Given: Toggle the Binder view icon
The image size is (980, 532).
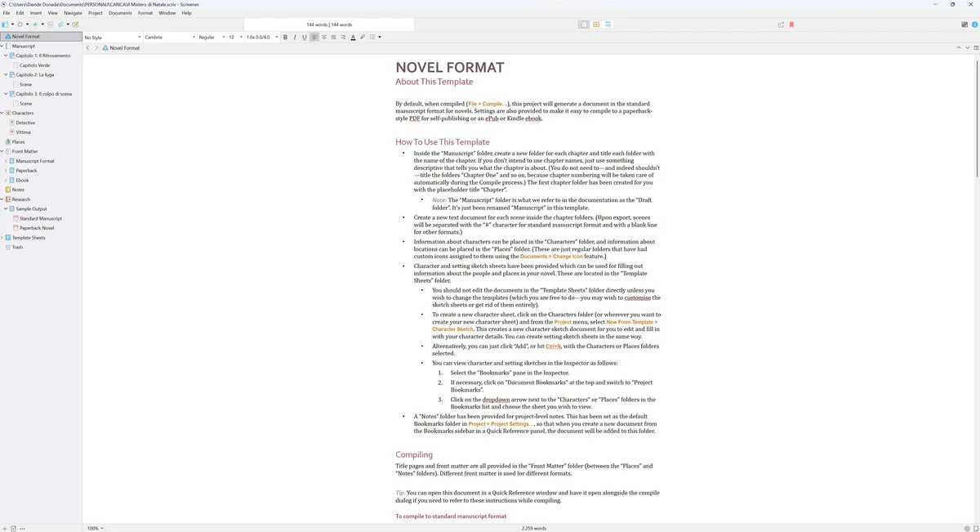Looking at the screenshot, I should pos(5,25).
